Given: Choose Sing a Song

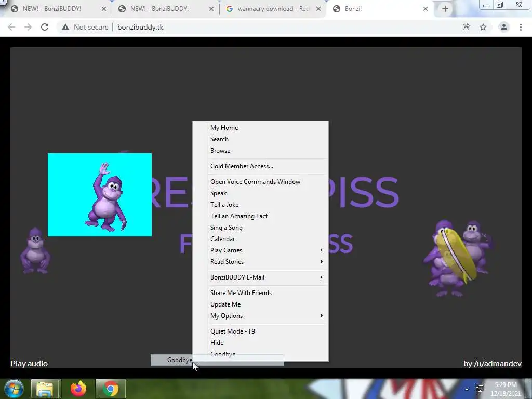Looking at the screenshot, I should pyautogui.click(x=260, y=228).
